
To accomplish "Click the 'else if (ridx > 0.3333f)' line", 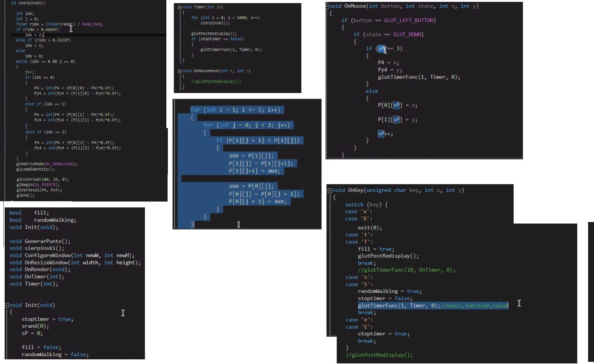I will [43, 40].
